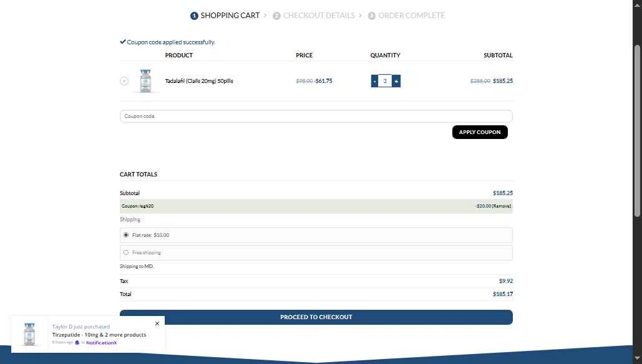Click the QUANTITY column header
This screenshot has height=364, width=642.
pyautogui.click(x=386, y=55)
